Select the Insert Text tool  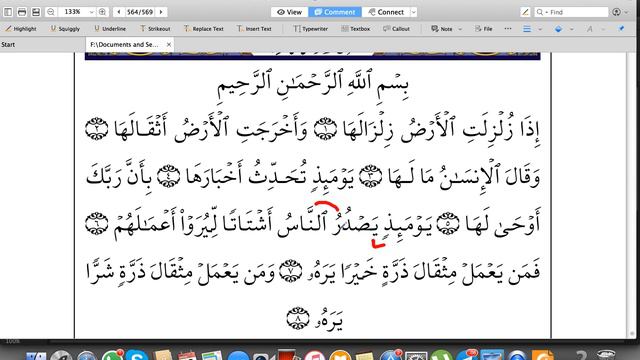(254, 29)
